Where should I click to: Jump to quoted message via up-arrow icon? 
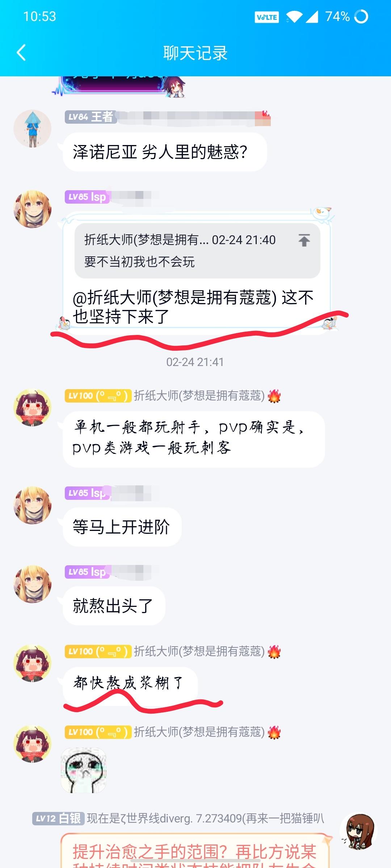304,240
